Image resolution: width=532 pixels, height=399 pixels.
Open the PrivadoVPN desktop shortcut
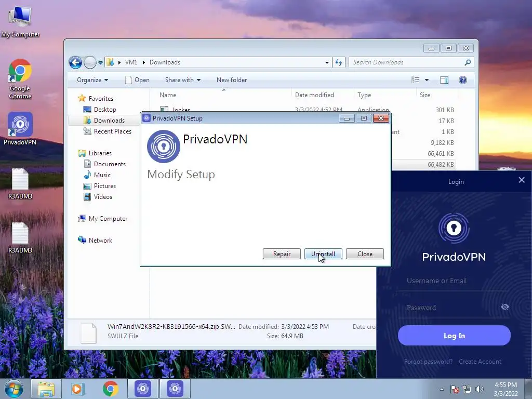pyautogui.click(x=20, y=129)
